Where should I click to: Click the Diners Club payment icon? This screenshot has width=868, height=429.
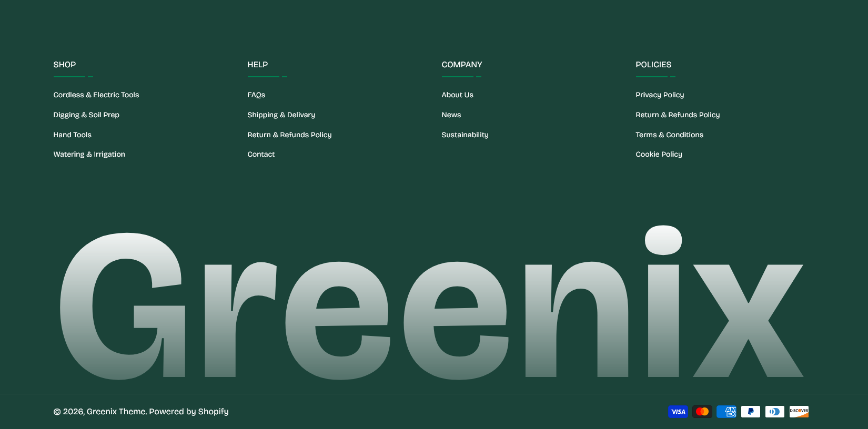775,412
